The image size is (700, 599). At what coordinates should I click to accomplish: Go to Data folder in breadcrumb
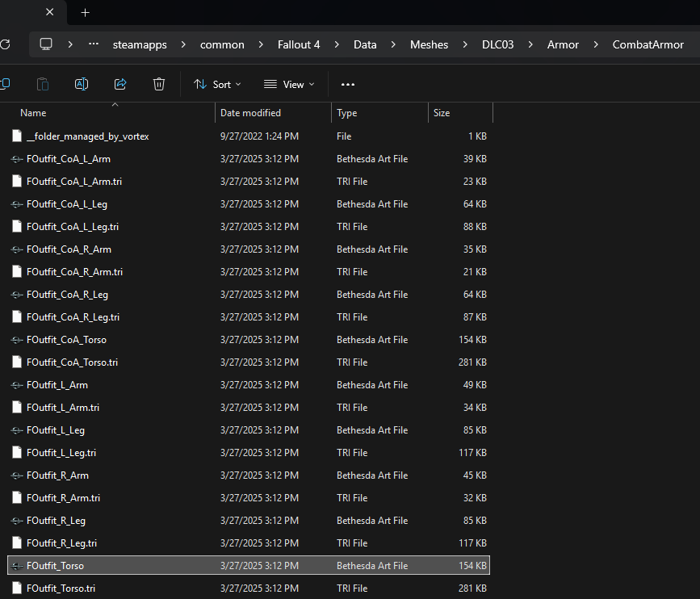(x=365, y=44)
